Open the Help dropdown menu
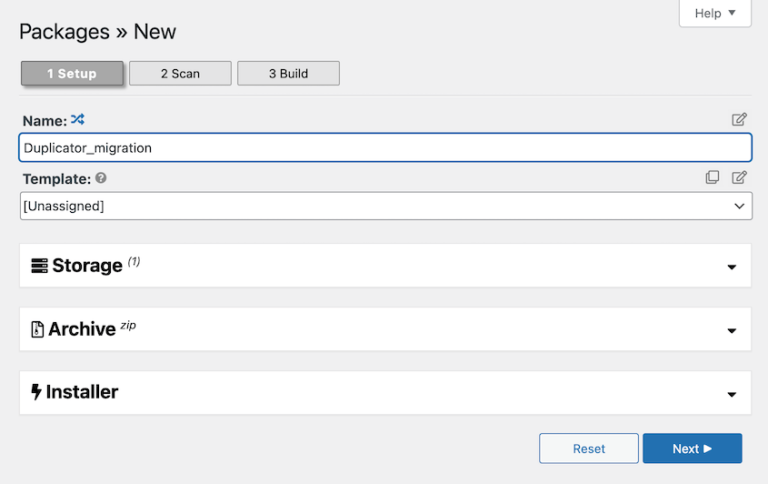Screen dimensions: 768x484 click(x=714, y=14)
